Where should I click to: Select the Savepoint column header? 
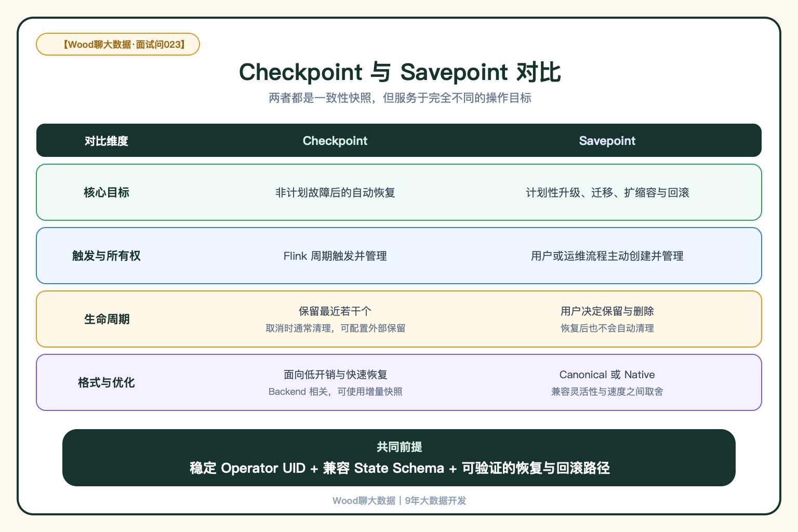(607, 141)
